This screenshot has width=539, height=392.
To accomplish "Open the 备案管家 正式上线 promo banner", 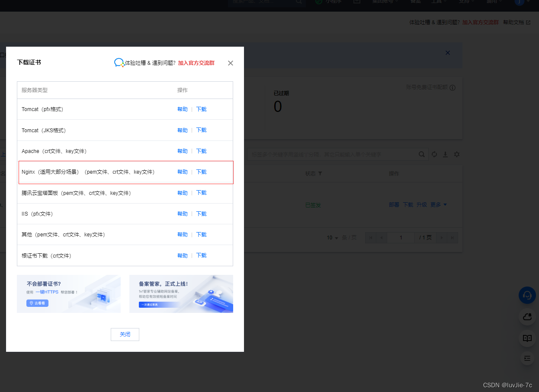I will pyautogui.click(x=181, y=294).
